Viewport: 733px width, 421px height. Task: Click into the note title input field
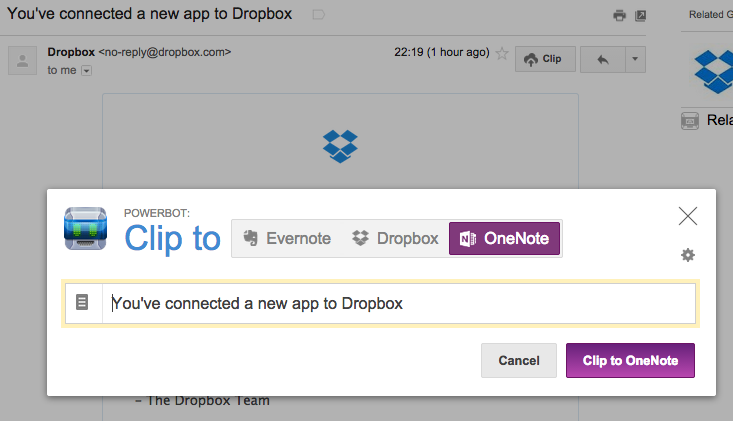tap(399, 303)
